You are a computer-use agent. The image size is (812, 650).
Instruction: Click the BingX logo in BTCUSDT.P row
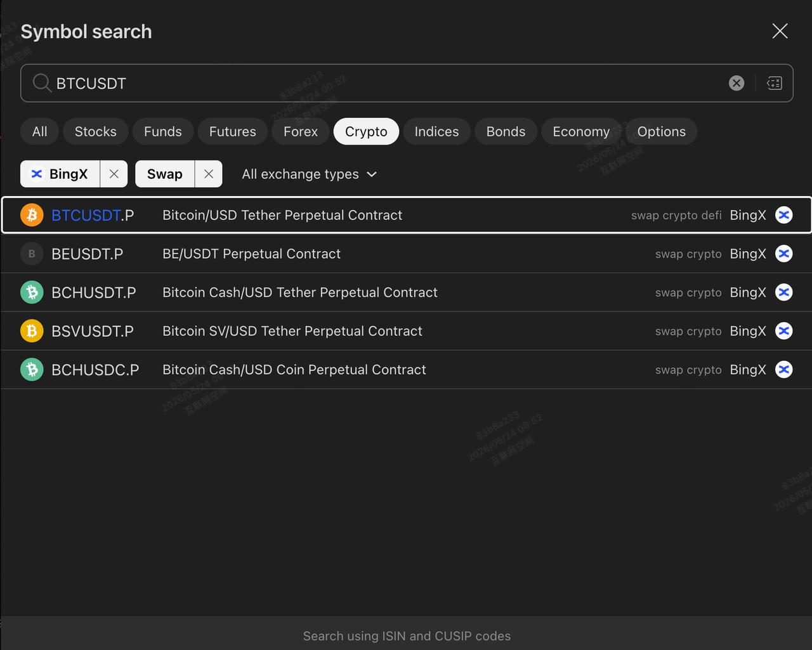[784, 215]
